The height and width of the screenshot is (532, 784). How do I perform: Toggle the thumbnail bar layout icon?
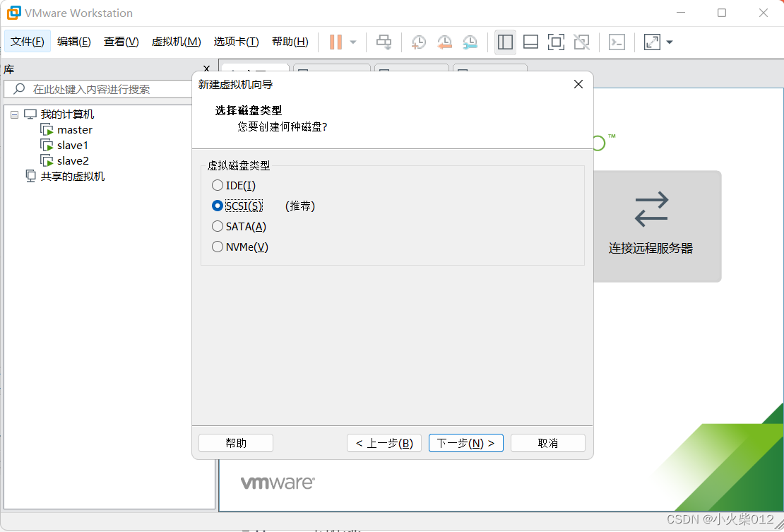tap(530, 42)
